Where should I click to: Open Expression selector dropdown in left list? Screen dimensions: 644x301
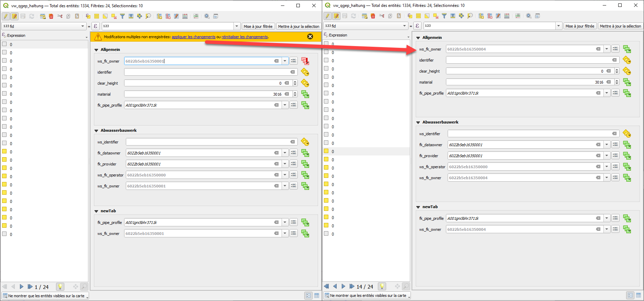(x=86, y=37)
